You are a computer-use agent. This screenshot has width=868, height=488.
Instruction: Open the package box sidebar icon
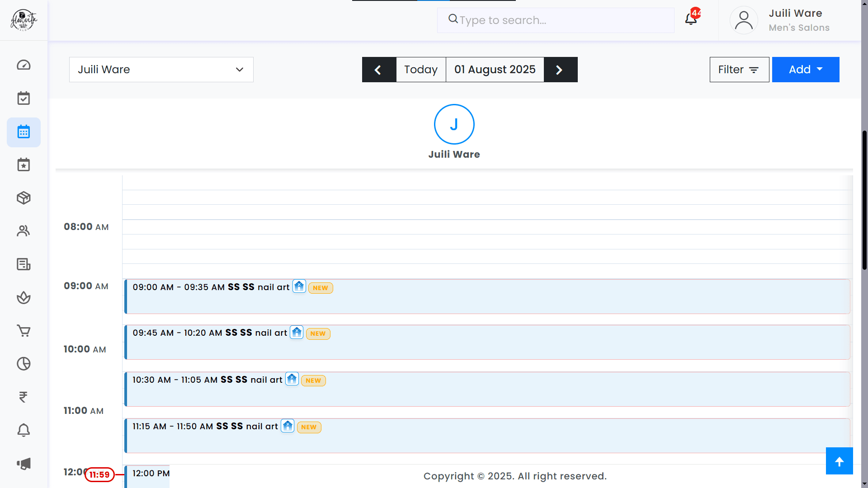(x=24, y=198)
